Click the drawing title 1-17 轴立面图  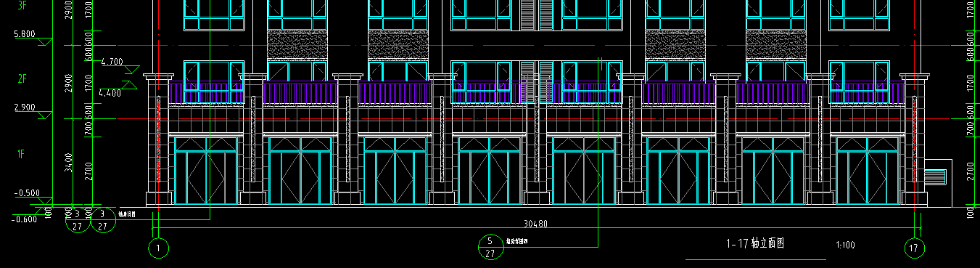pyautogui.click(x=755, y=244)
